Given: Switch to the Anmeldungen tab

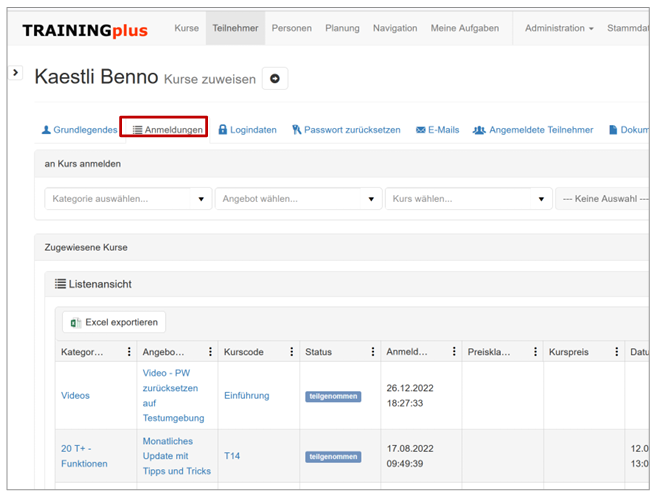Looking at the screenshot, I should coord(166,130).
